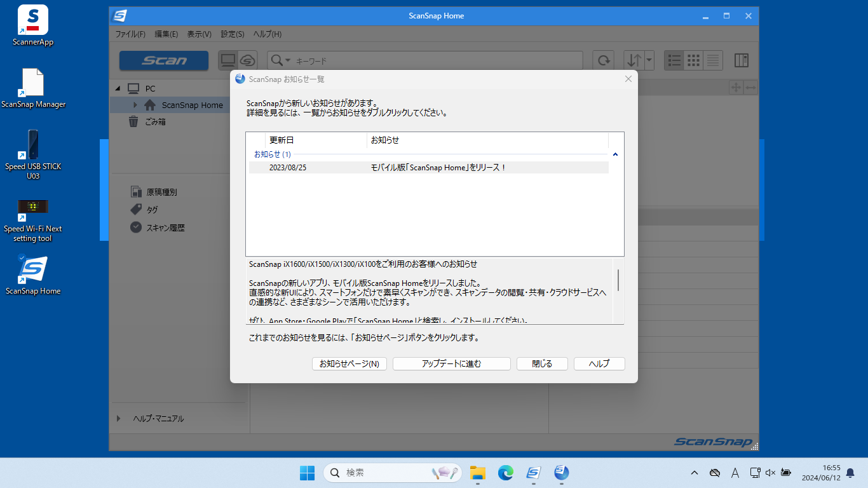868x488 pixels.
Task: Click the network display tray icon
Action: click(755, 473)
